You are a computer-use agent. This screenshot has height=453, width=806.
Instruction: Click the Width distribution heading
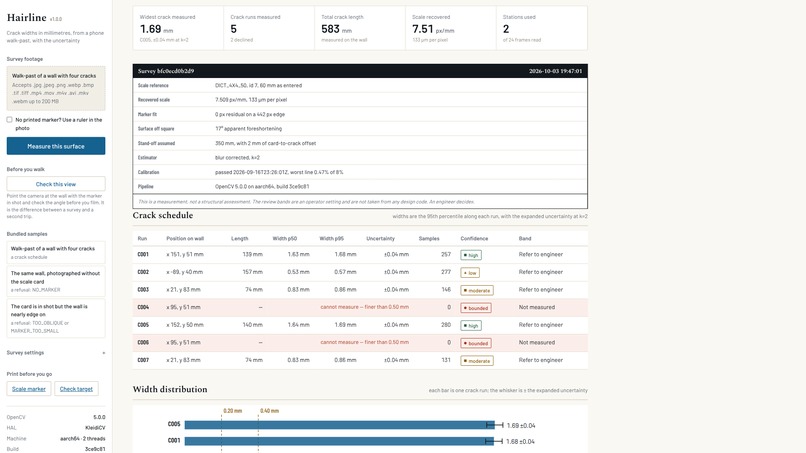click(x=170, y=389)
